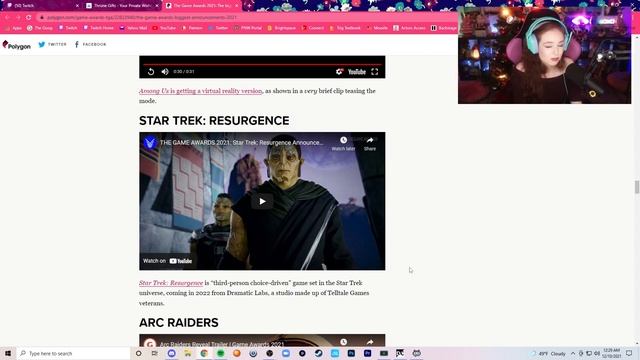
Task: Open the taskbar clock and calendar
Action: (611, 353)
